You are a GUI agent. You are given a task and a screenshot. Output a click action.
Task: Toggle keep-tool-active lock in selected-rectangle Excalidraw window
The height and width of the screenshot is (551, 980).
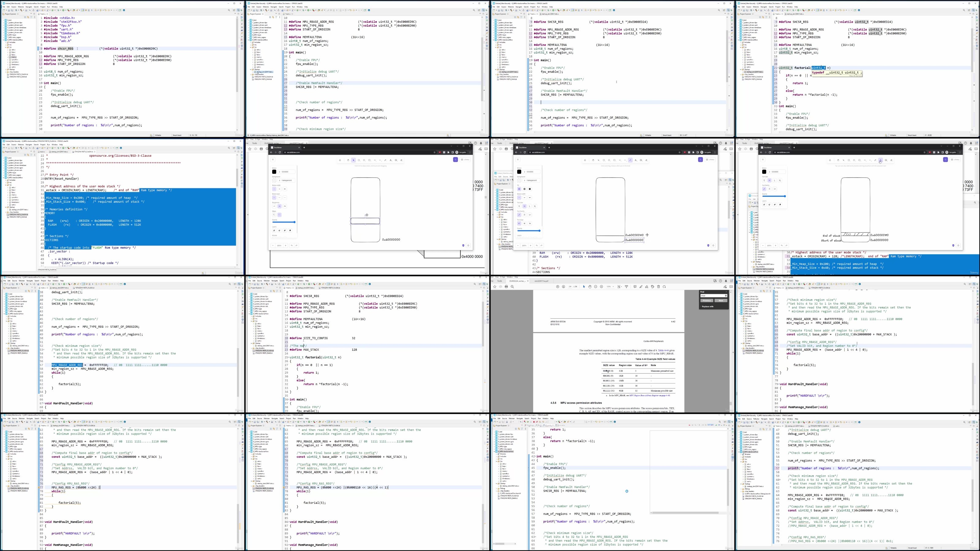point(340,160)
